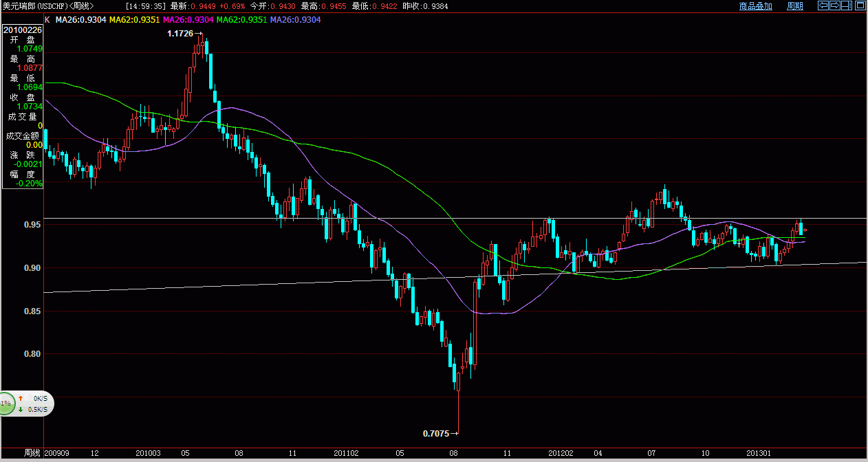Click the 0.80 price axis label

point(32,354)
